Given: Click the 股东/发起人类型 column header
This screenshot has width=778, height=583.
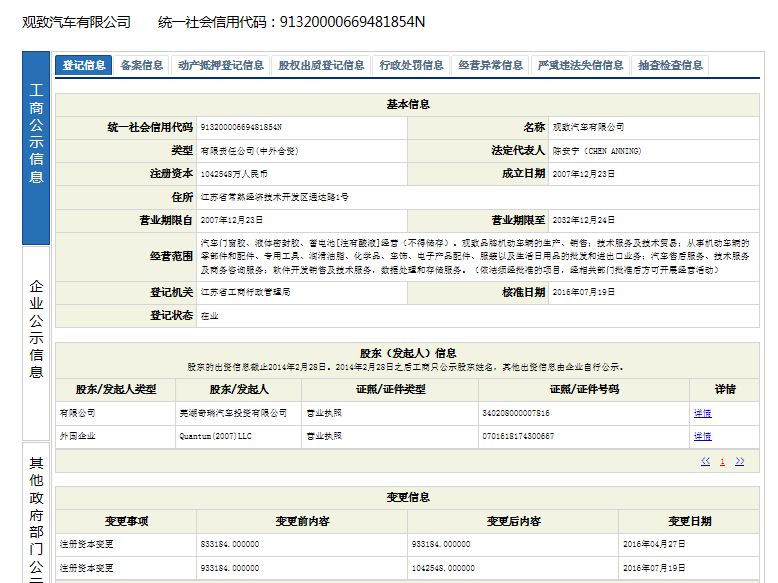Looking at the screenshot, I should pos(116,389).
